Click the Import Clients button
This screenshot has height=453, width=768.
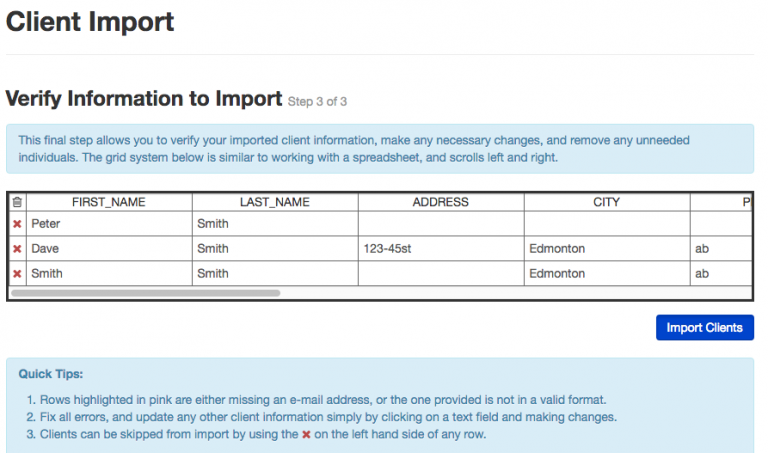coord(704,328)
